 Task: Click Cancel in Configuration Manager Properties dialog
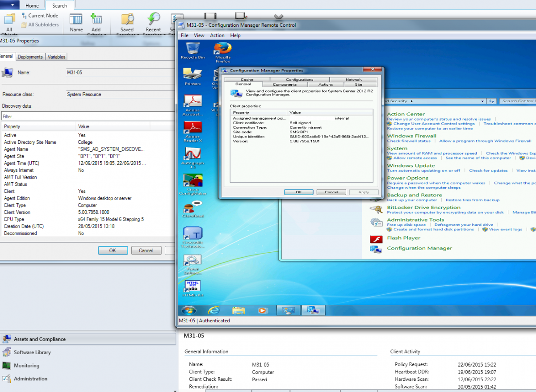point(331,192)
